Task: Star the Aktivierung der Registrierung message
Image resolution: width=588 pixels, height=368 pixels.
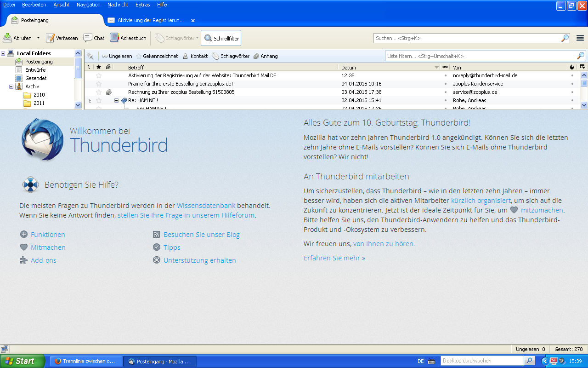Action: tap(99, 75)
